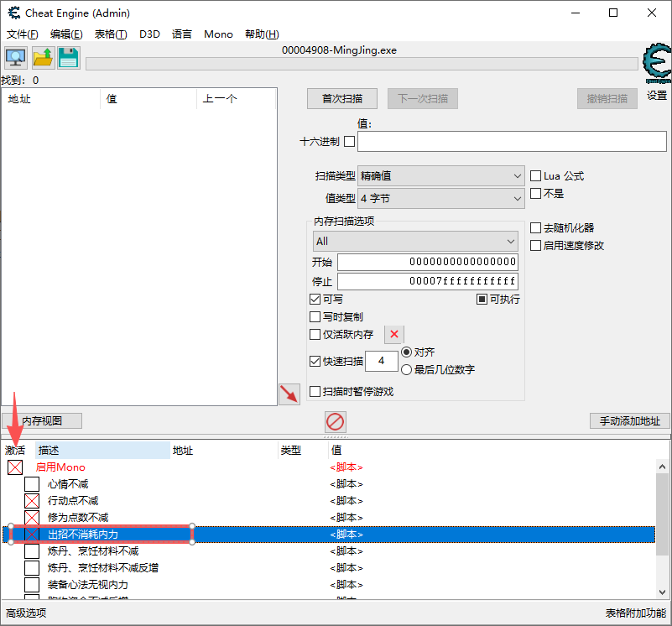Enable the 扫描时暂停游戏 checkbox
The width and height of the screenshot is (672, 626).
click(x=315, y=392)
